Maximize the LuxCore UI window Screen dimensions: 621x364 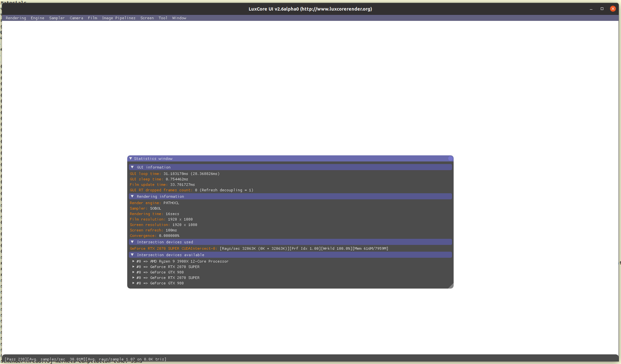(x=602, y=9)
